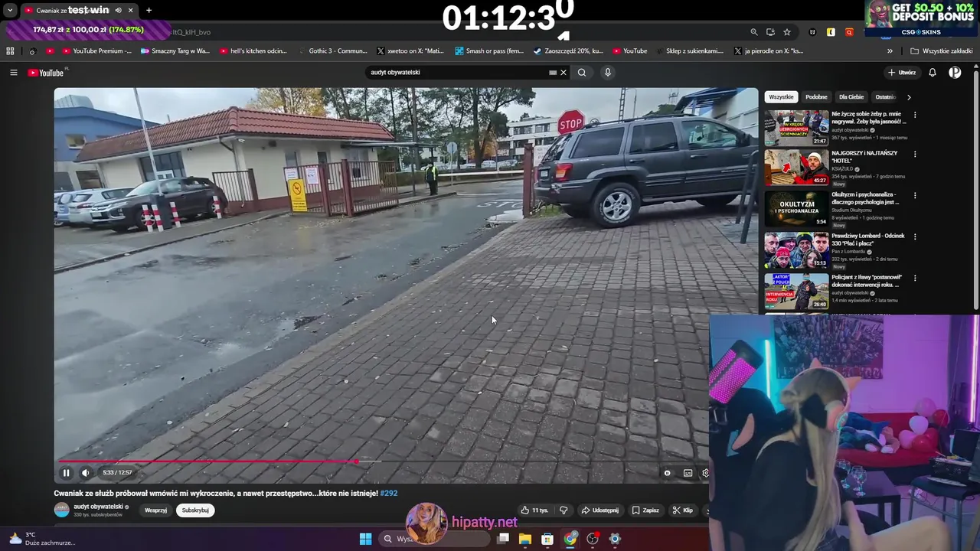The width and height of the screenshot is (980, 551).
Task: Open the account avatar menu
Action: 955,73
